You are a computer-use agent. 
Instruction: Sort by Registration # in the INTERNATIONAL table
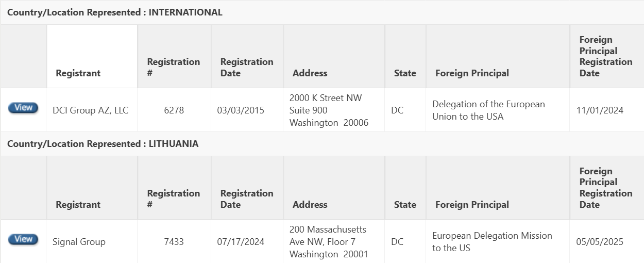[x=174, y=68]
